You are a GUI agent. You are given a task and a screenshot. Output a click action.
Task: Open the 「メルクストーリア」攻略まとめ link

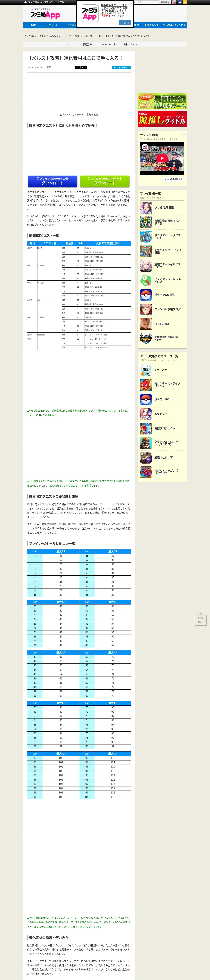[x=79, y=114]
